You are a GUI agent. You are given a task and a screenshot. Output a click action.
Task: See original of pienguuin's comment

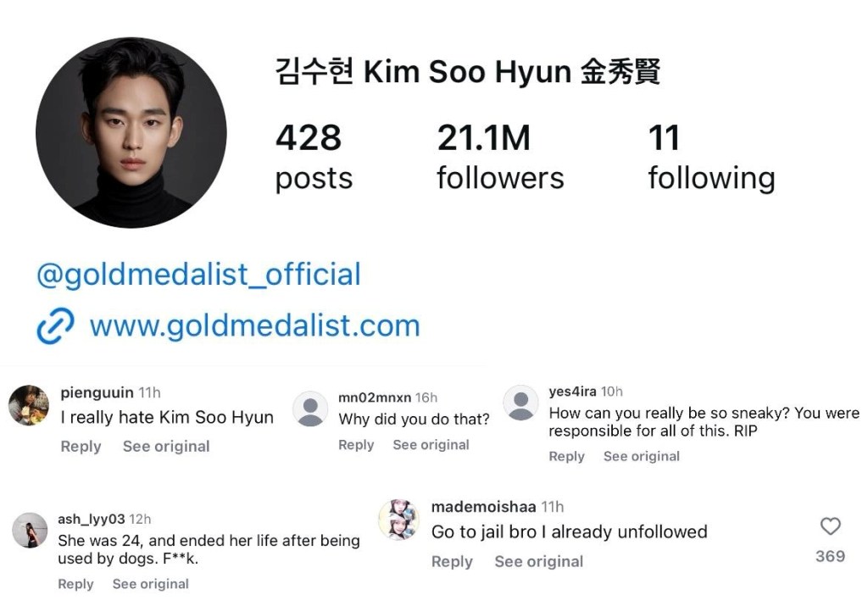(x=166, y=446)
